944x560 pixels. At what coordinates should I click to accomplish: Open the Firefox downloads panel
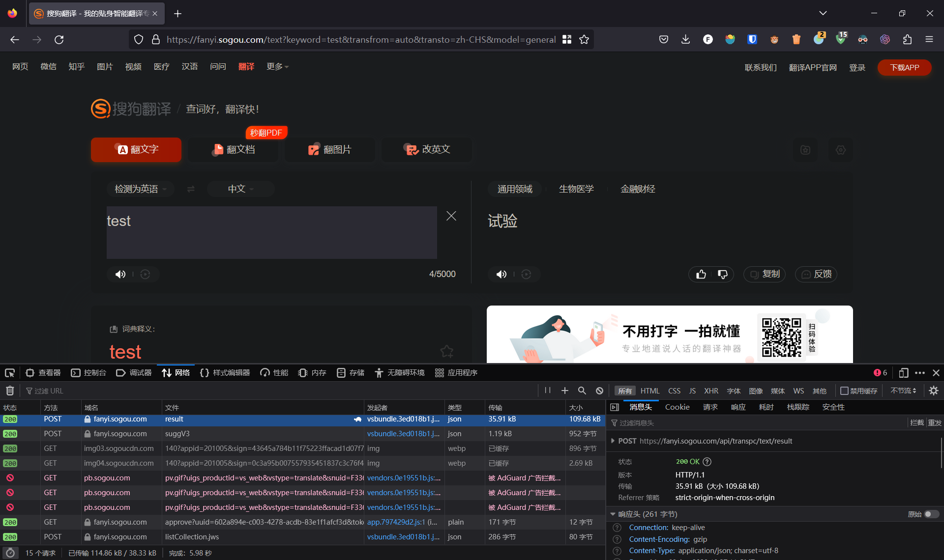(x=685, y=40)
